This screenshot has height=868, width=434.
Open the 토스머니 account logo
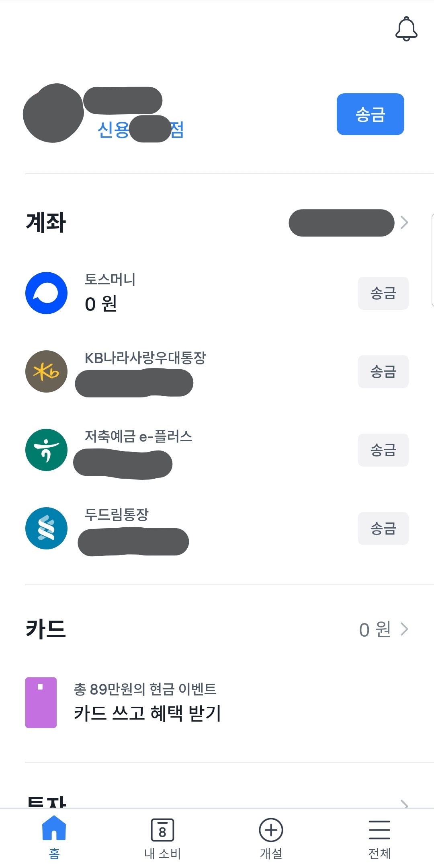46,293
